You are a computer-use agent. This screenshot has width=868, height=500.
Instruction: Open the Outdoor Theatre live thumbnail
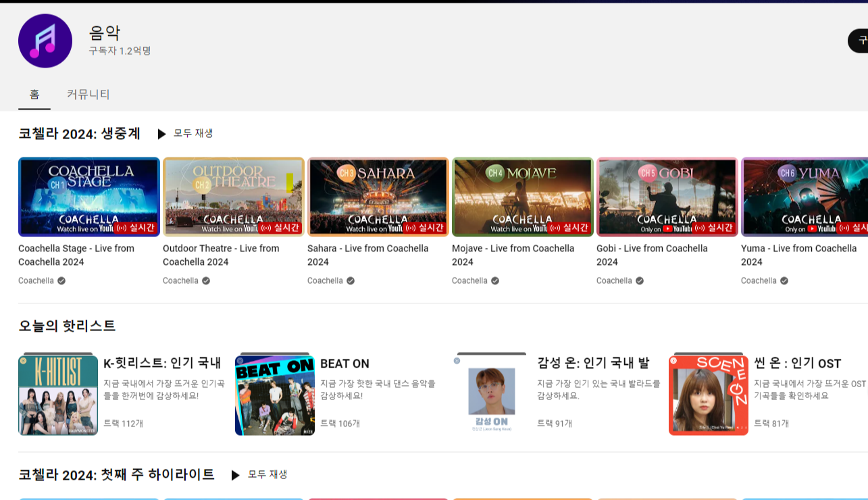[x=234, y=197]
